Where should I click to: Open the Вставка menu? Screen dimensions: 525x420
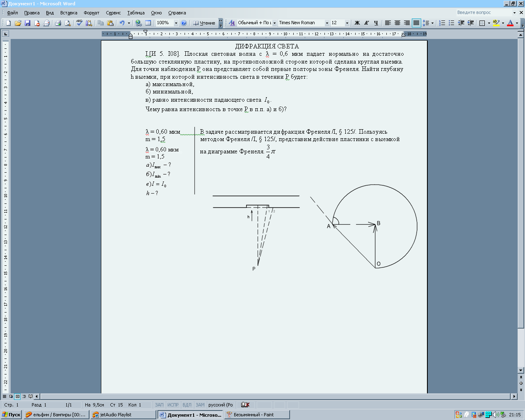pos(68,13)
